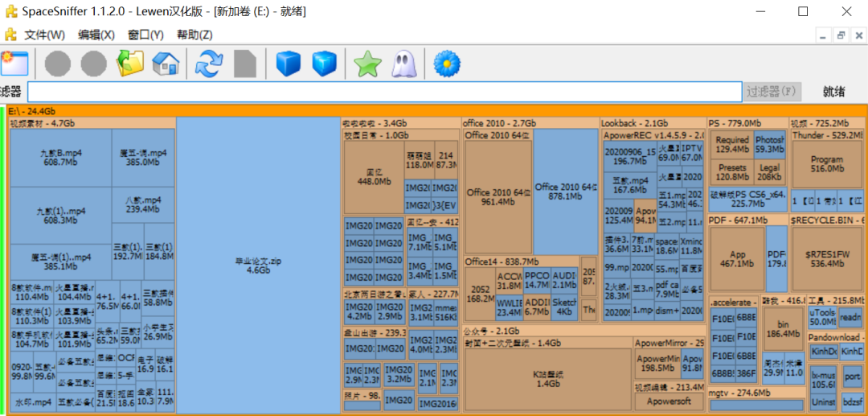Select the Thunder - 529.2M header
Screen dimensions: 868x416
click(x=827, y=134)
